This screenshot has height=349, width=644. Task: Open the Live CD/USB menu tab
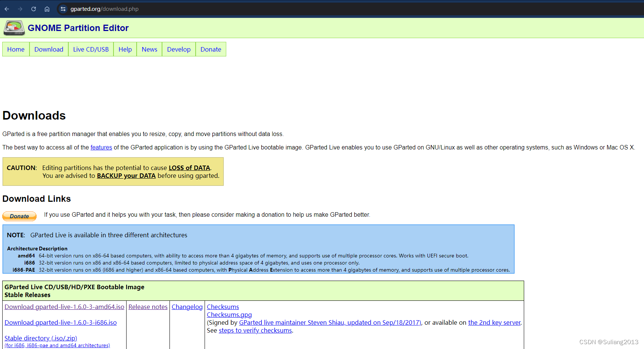[91, 49]
